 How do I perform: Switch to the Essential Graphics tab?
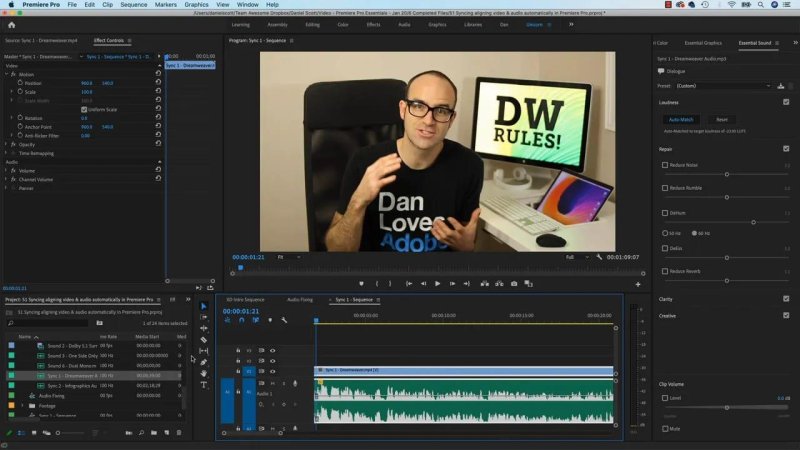(x=703, y=43)
